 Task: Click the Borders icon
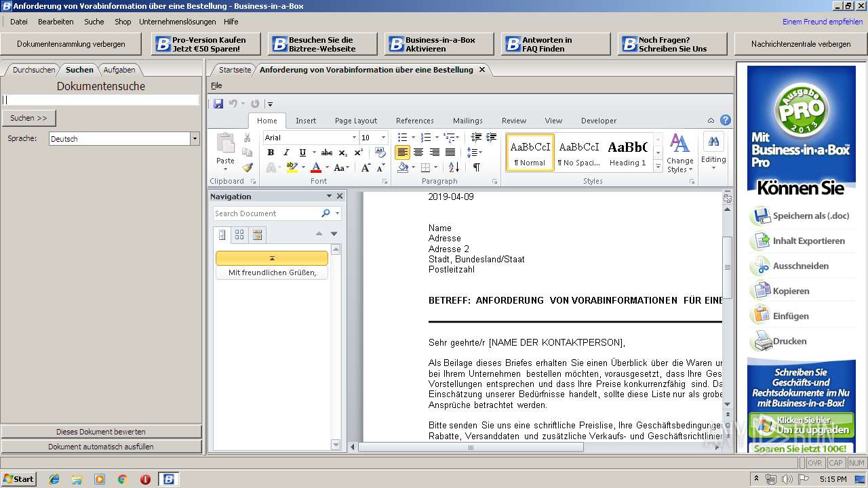(x=425, y=167)
